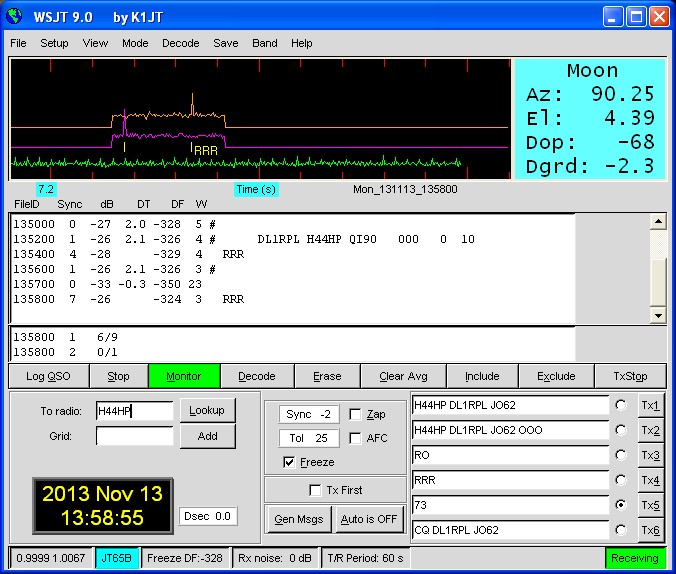Click the Moon tracking info panel
Screen dimensions: 676x574
589,120
